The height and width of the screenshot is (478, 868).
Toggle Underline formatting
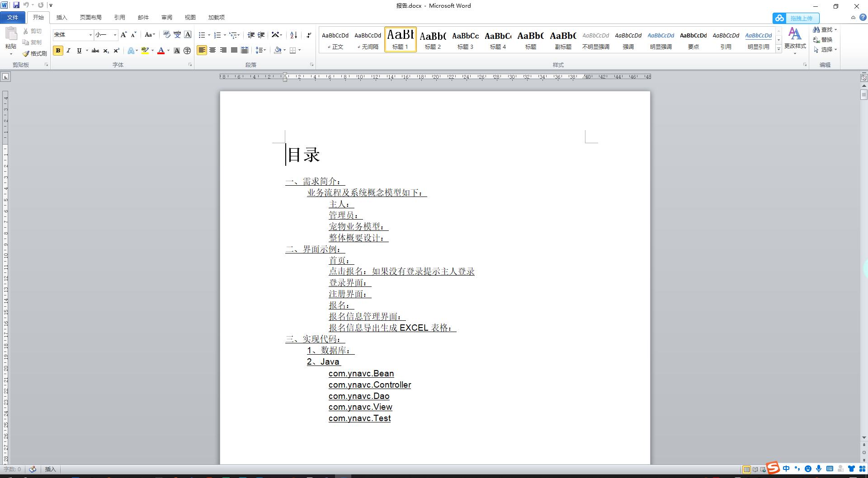pos(79,51)
